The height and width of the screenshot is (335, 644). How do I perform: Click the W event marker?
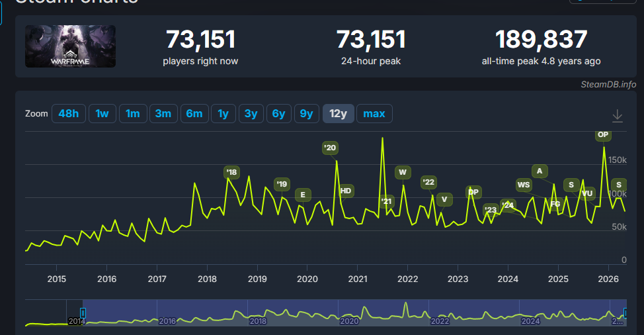(403, 172)
